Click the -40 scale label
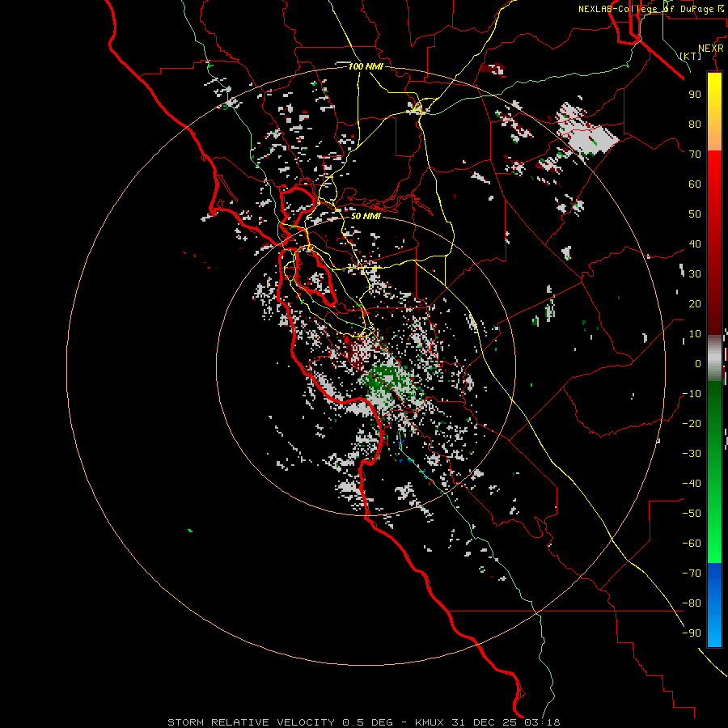The height and width of the screenshot is (728, 728). pyautogui.click(x=692, y=484)
